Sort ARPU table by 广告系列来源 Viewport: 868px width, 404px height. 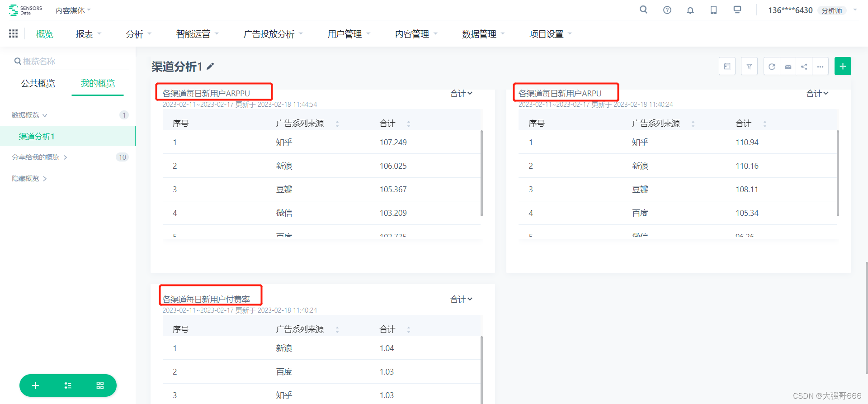click(693, 124)
